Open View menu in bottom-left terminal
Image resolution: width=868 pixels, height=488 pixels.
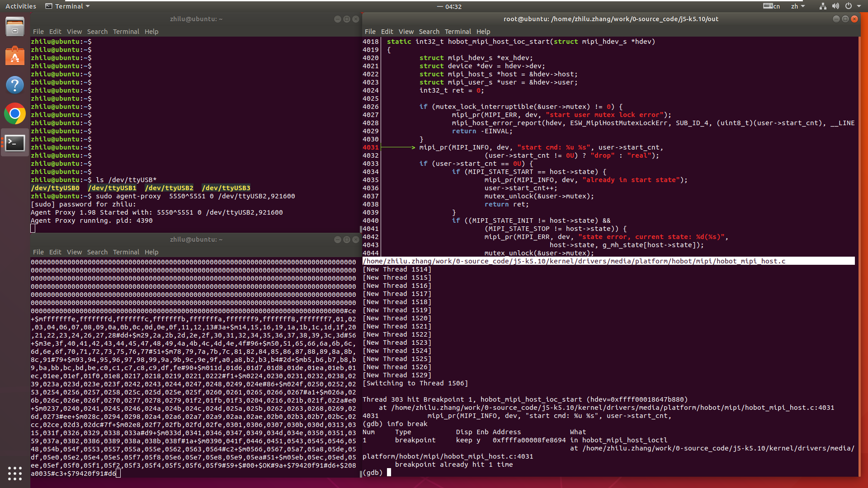[x=74, y=252]
